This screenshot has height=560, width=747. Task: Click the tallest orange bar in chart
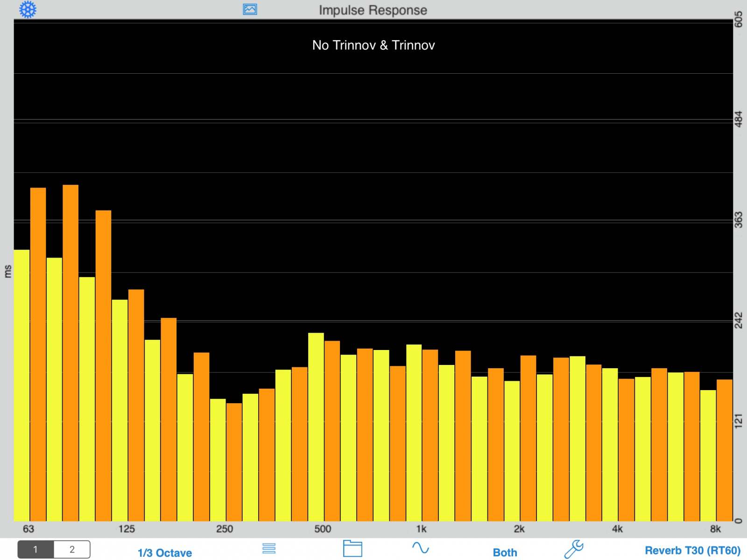pos(70,350)
